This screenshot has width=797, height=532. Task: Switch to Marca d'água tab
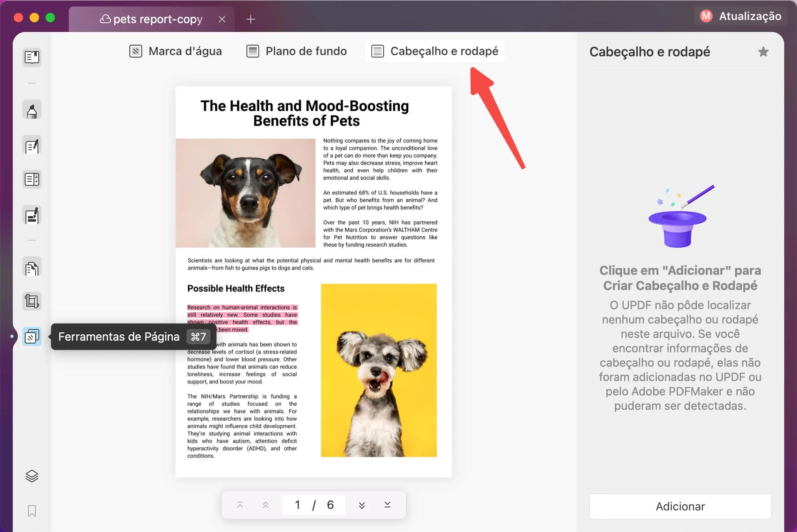[x=176, y=51]
